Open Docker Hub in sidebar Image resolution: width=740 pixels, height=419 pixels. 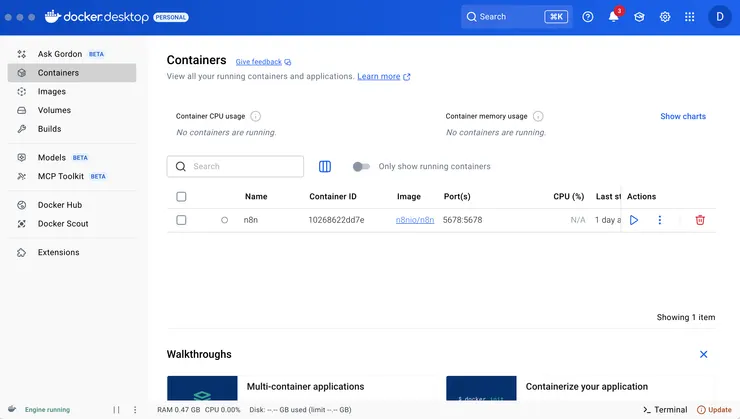click(72, 205)
